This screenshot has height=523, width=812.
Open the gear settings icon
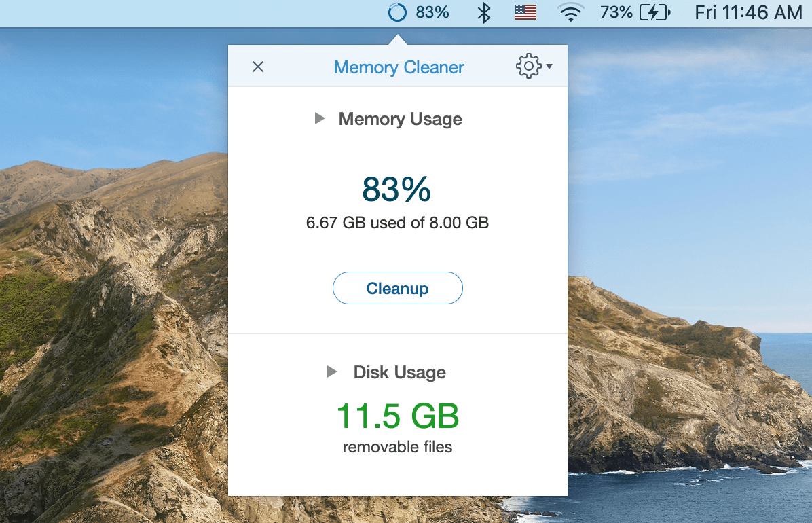click(528, 66)
